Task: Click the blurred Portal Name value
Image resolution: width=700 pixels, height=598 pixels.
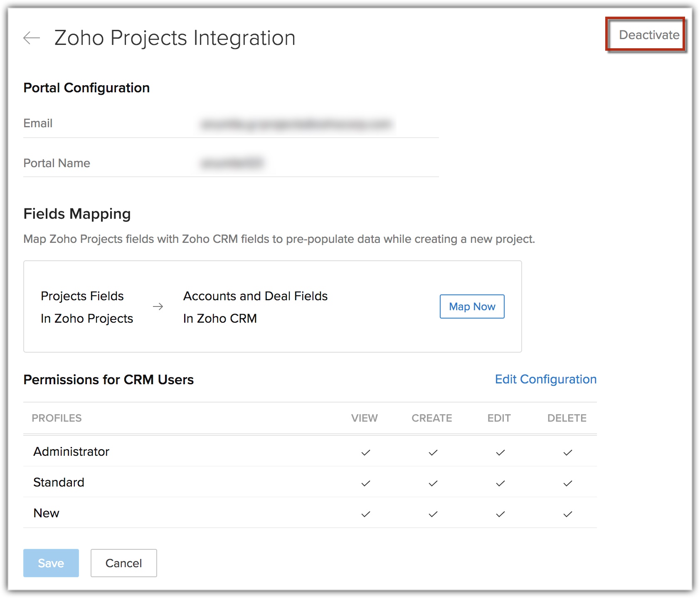Action: coord(232,163)
